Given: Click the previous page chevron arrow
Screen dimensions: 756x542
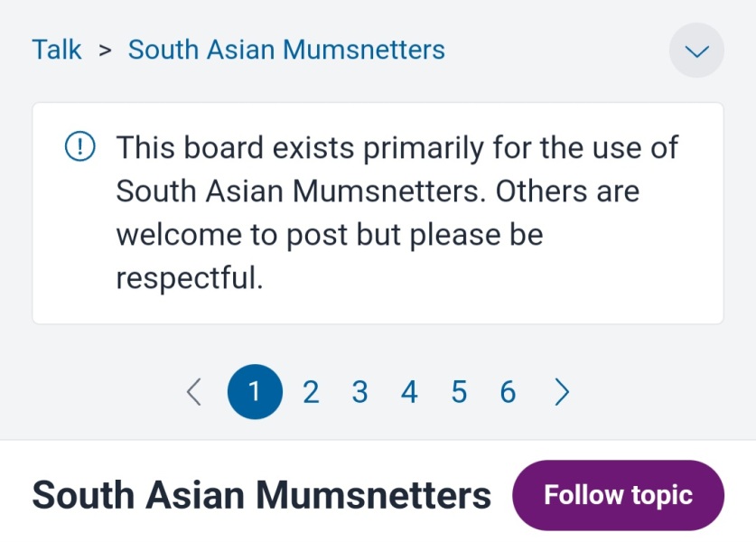Looking at the screenshot, I should (x=193, y=392).
